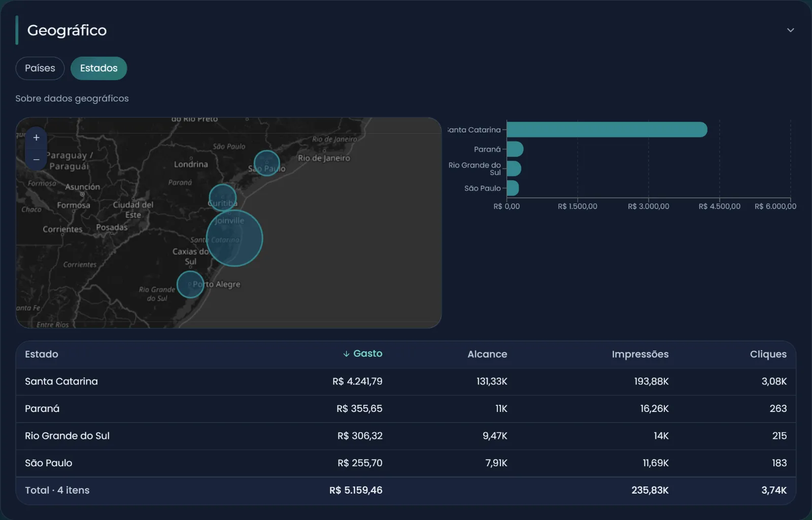Click the R$ 255,70 spend value
The image size is (812, 520).
(x=360, y=463)
